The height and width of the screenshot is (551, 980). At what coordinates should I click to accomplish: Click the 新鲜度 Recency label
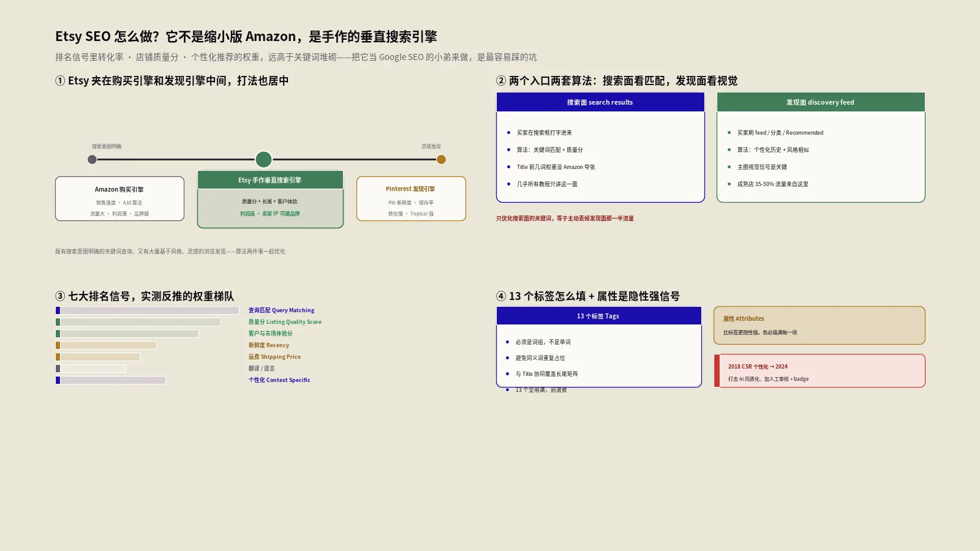click(268, 345)
